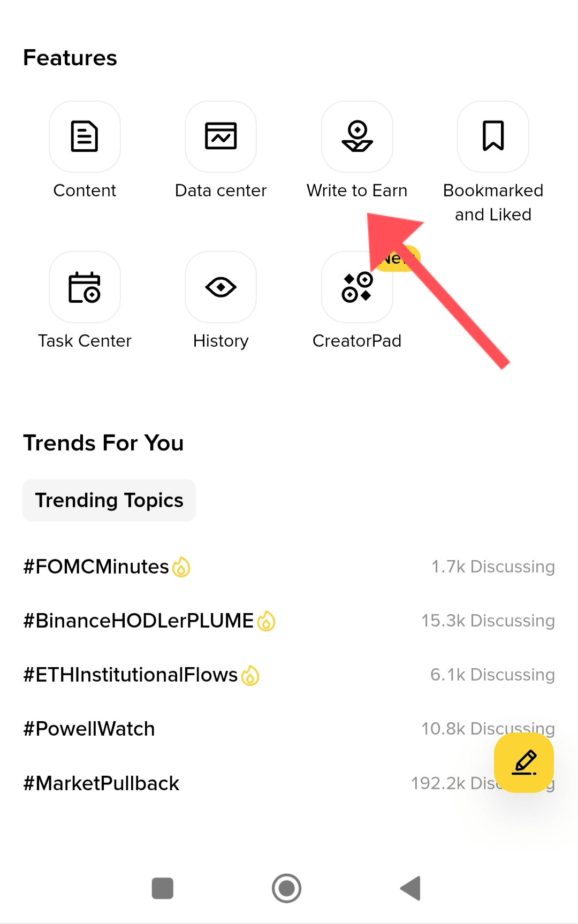Tap the Android recent apps square
The width and height of the screenshot is (578, 924).
tap(162, 888)
